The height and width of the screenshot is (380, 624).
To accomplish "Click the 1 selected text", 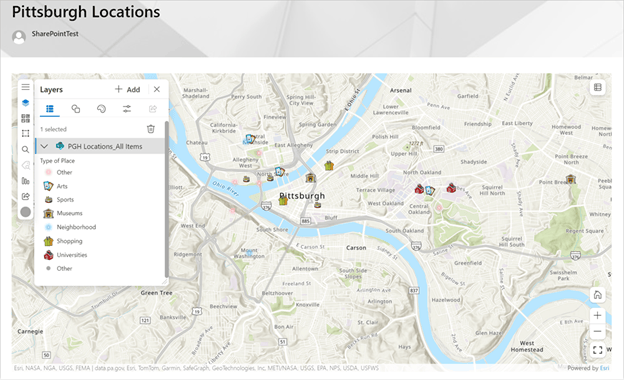I will click(53, 129).
